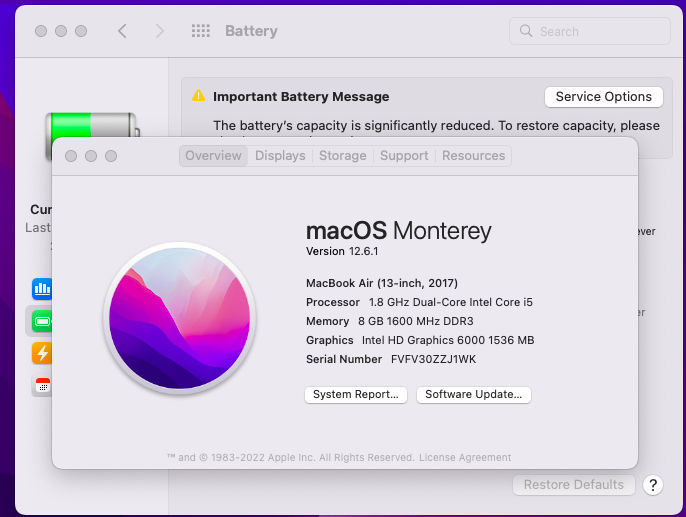Open the License Agreement link
Screen dimensions: 686x517
pyautogui.click(x=465, y=458)
